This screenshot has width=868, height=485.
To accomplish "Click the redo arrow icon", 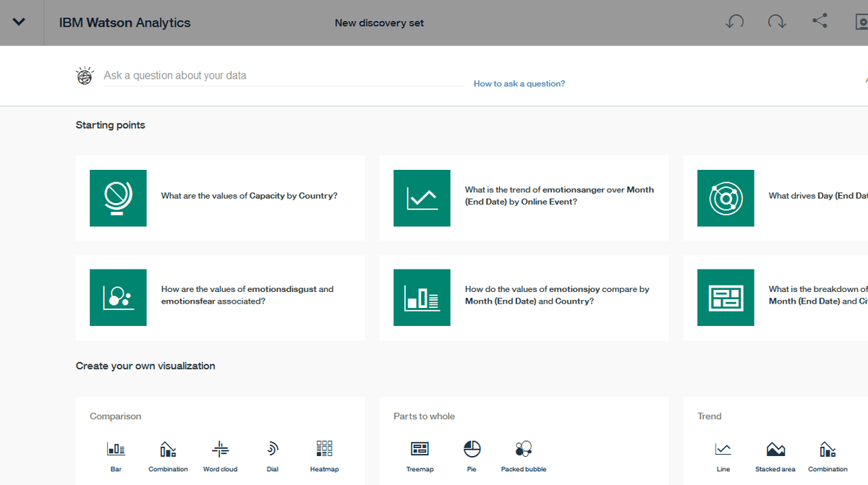I will (777, 22).
